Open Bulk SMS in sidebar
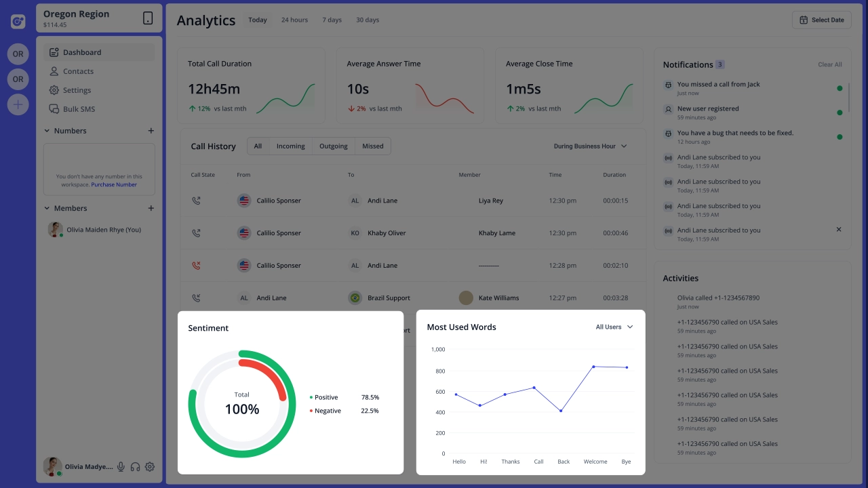Image resolution: width=868 pixels, height=488 pixels. (x=79, y=109)
